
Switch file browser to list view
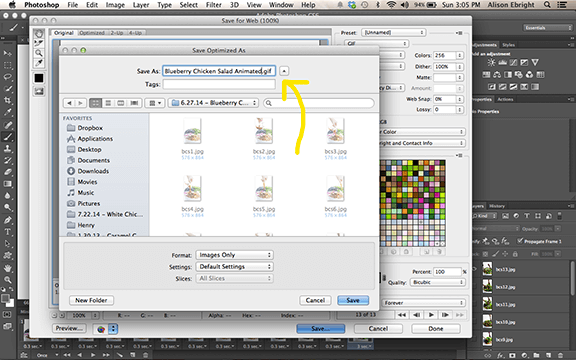click(x=108, y=103)
